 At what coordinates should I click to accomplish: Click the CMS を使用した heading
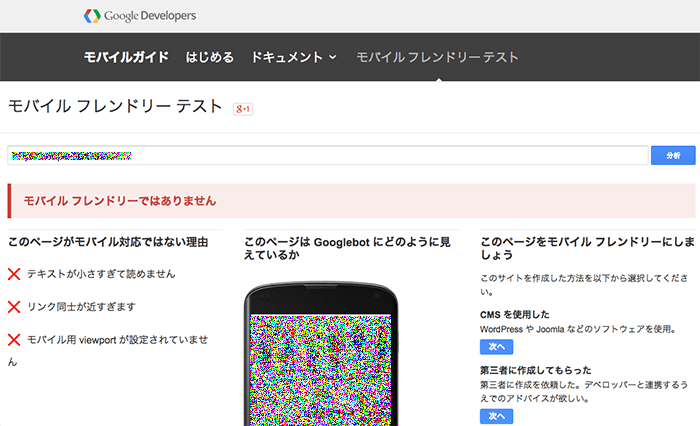coord(515,314)
